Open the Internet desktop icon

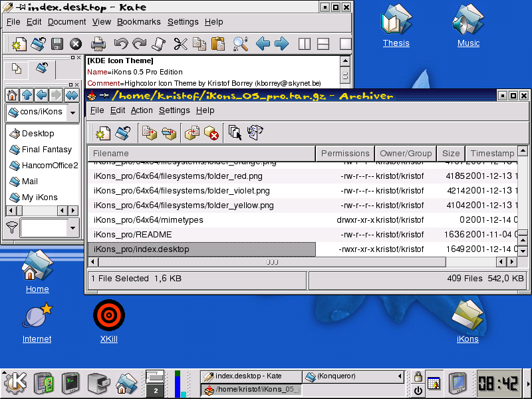[x=37, y=323]
